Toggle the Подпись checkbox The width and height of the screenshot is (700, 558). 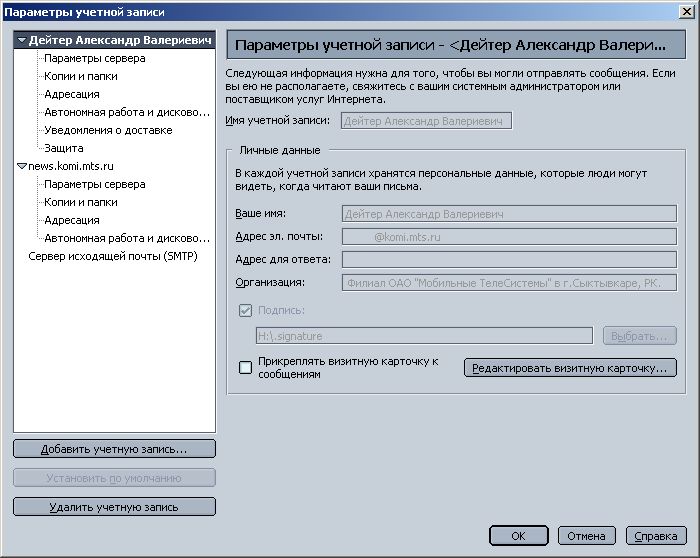(x=246, y=311)
